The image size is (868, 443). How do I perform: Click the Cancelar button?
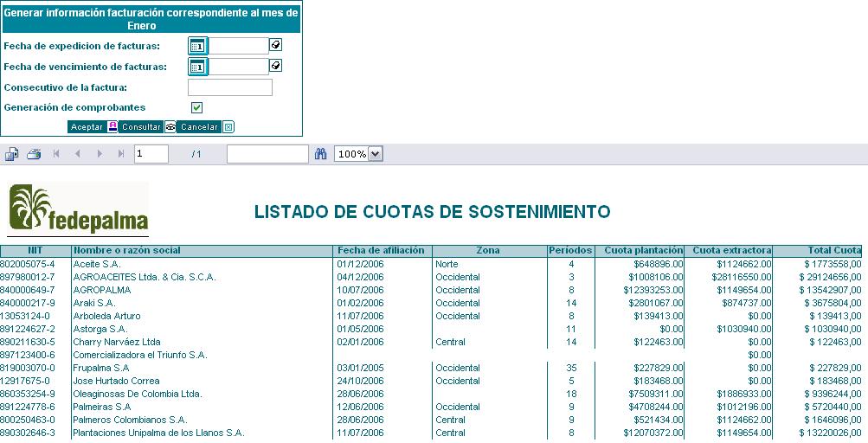(199, 127)
